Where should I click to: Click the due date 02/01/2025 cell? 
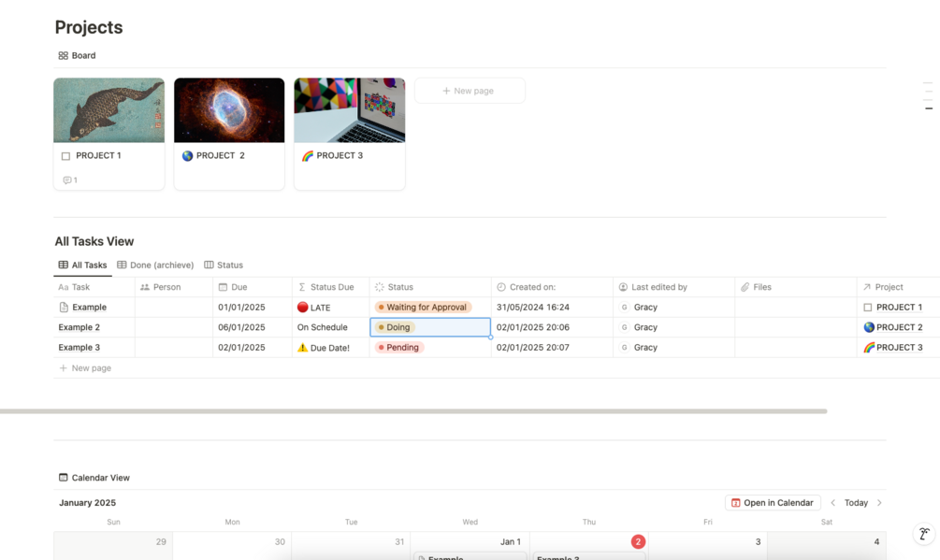tap(253, 348)
